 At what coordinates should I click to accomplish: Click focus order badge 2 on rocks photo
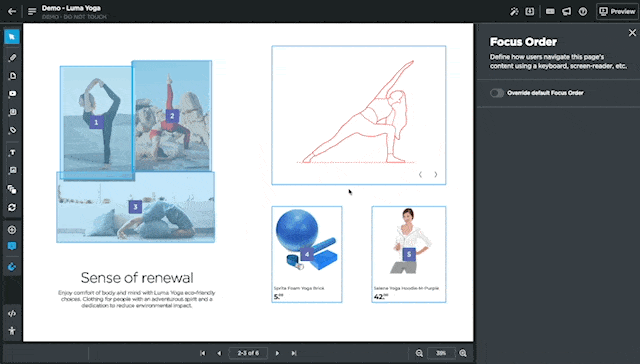click(172, 116)
